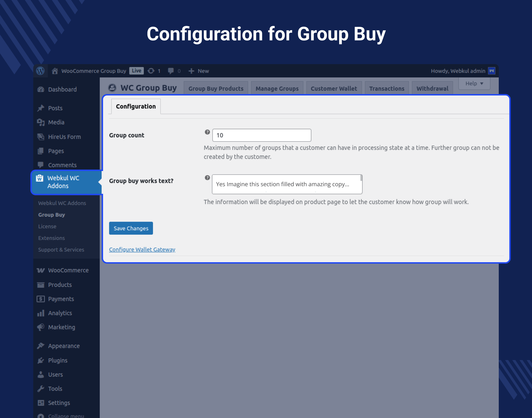Open Support & Services submenu item
The image size is (532, 418).
[x=61, y=250]
